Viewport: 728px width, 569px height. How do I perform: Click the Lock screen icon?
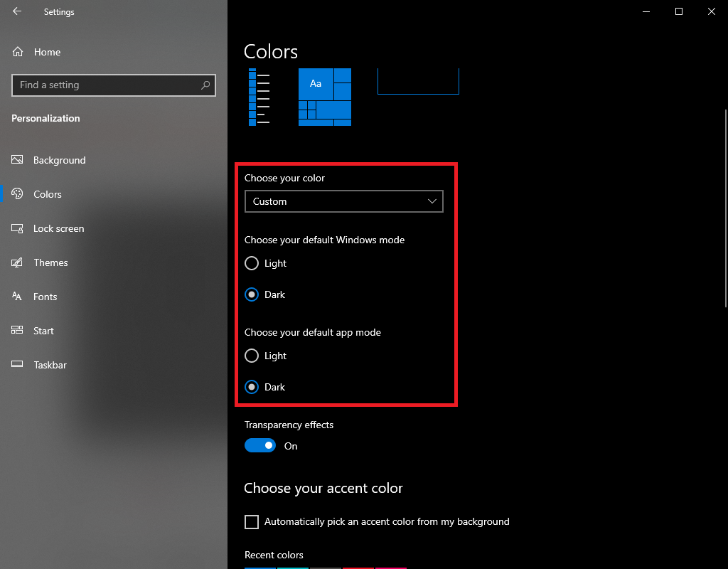[17, 228]
